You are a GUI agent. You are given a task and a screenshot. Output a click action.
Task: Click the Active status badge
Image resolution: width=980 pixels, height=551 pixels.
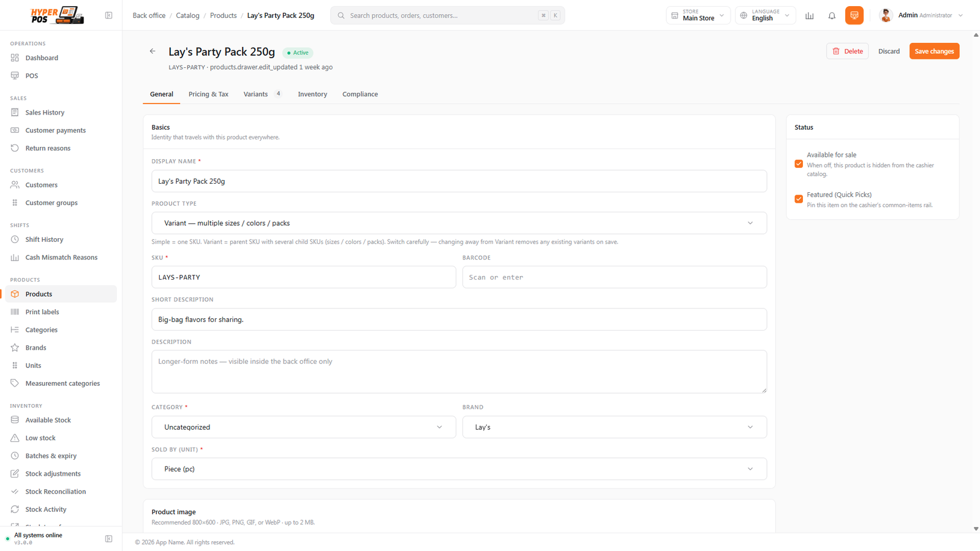click(x=298, y=53)
